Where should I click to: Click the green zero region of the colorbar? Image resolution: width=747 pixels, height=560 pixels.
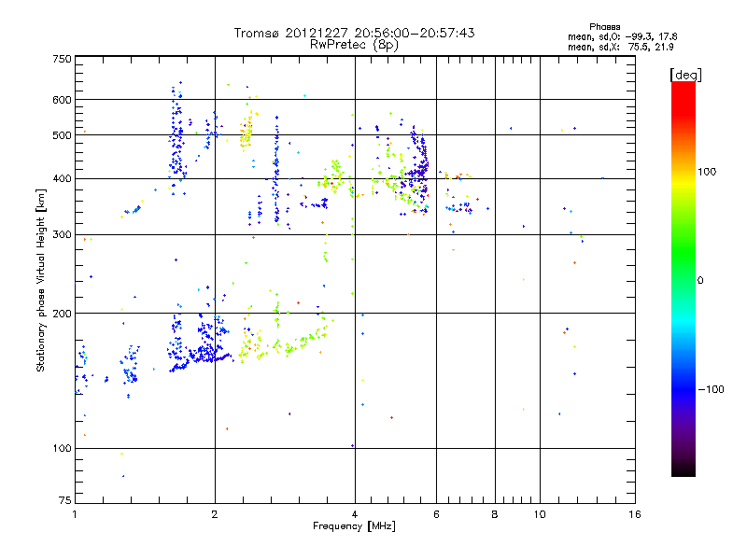(x=684, y=280)
